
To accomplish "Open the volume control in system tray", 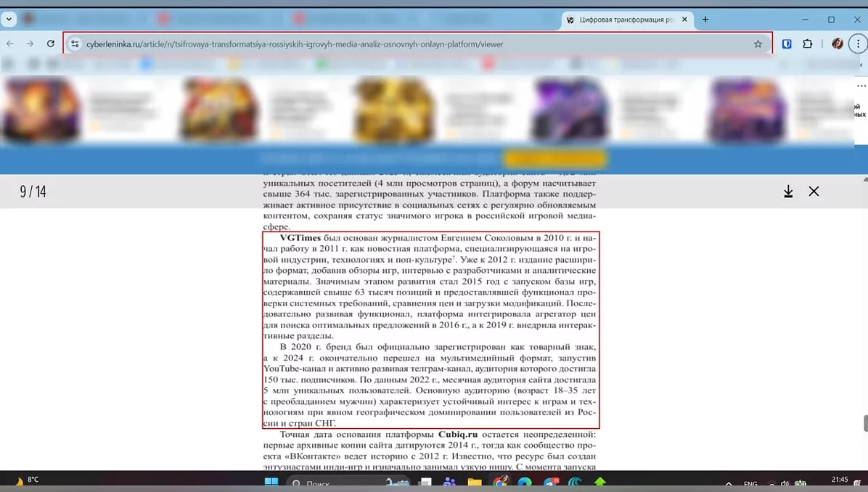I will pos(785,483).
